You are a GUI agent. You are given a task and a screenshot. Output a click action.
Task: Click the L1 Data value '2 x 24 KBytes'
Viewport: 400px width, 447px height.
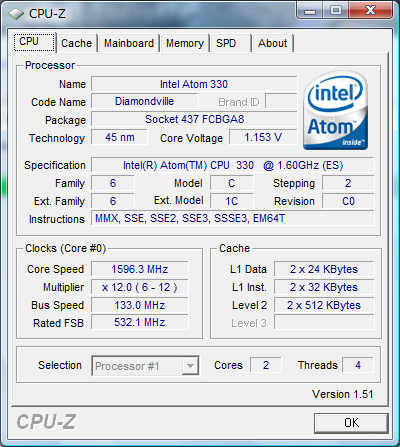pyautogui.click(x=324, y=269)
